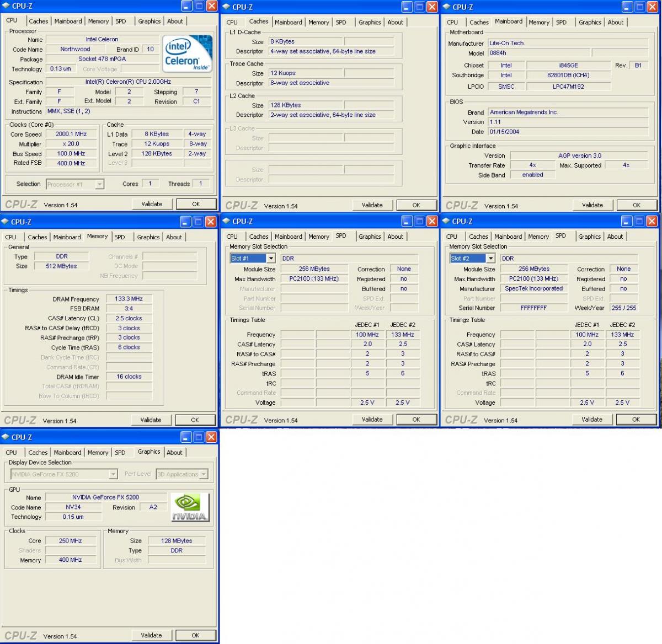
Task: Click the Core Speed value 2000.1 MHz
Action: (x=71, y=134)
